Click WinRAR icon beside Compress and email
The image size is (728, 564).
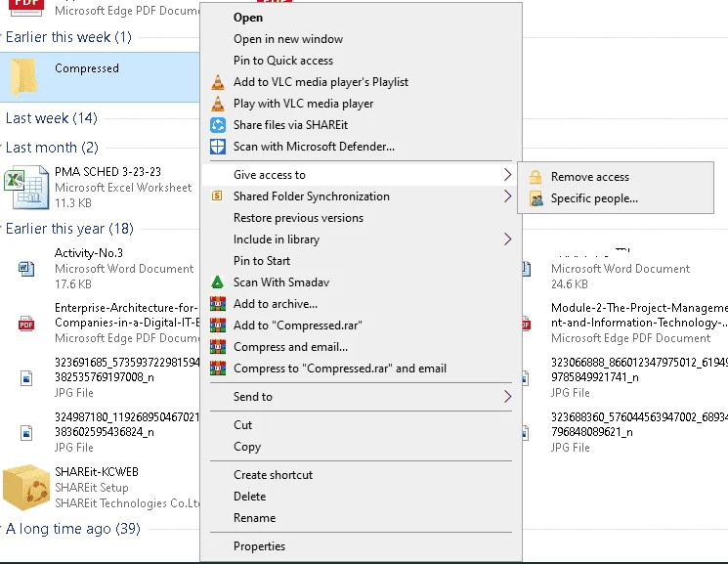[x=217, y=347]
